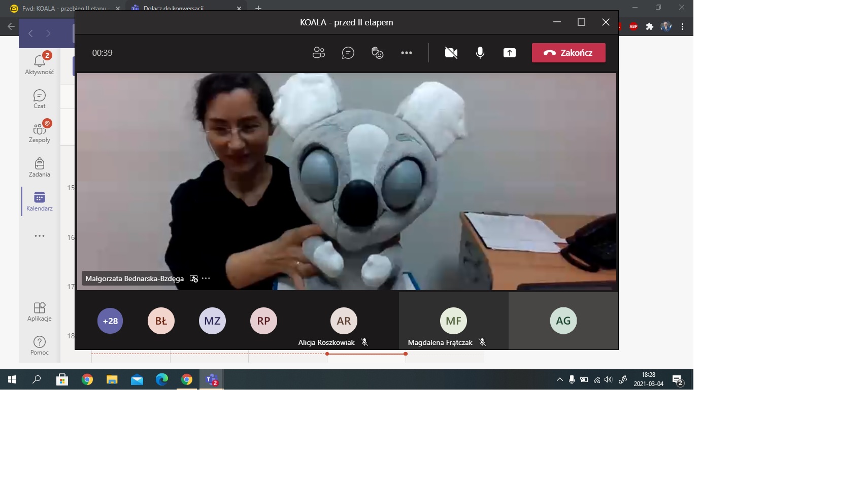
Task: Mute the microphone
Action: point(480,53)
